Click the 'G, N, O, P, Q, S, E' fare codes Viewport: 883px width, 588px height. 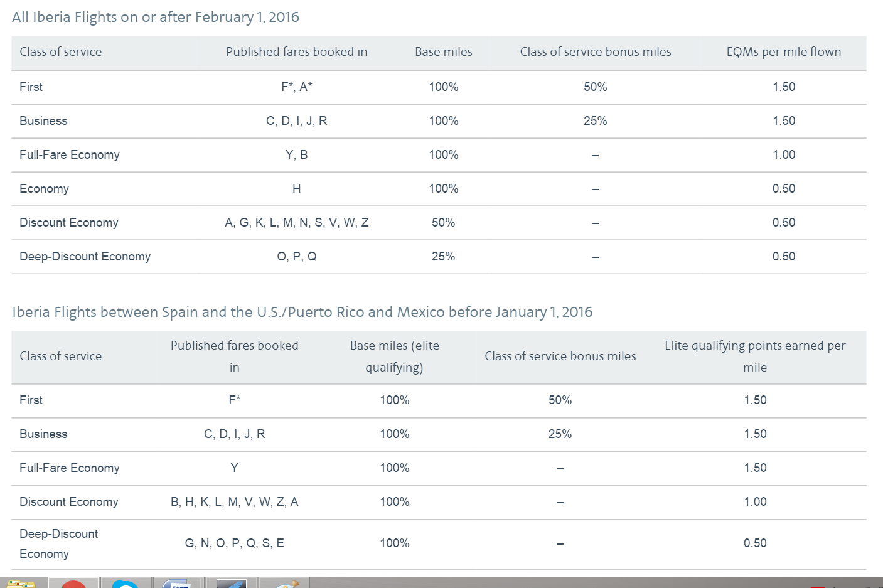click(x=235, y=543)
